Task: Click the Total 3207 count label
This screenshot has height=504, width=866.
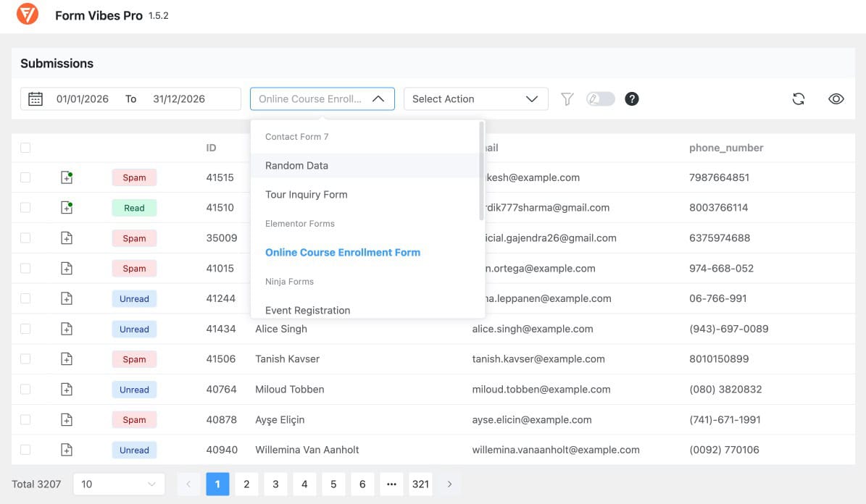Action: [36, 484]
